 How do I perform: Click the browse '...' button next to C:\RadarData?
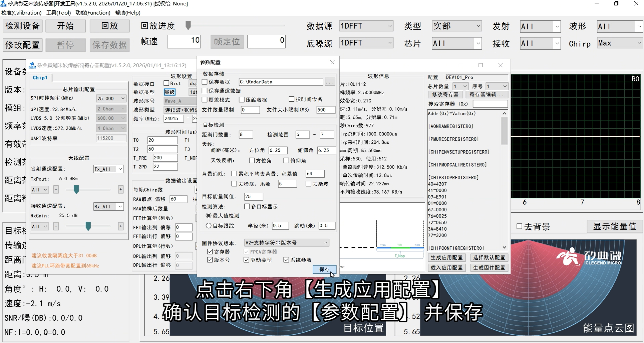pos(330,82)
